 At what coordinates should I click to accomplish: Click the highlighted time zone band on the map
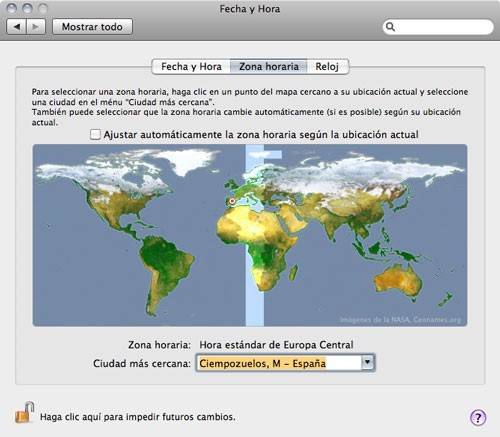255,235
